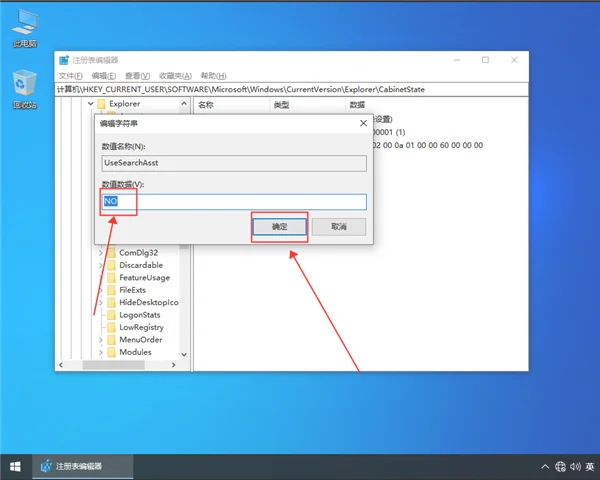
Task: Select the Modules folder icon
Action: click(x=111, y=352)
